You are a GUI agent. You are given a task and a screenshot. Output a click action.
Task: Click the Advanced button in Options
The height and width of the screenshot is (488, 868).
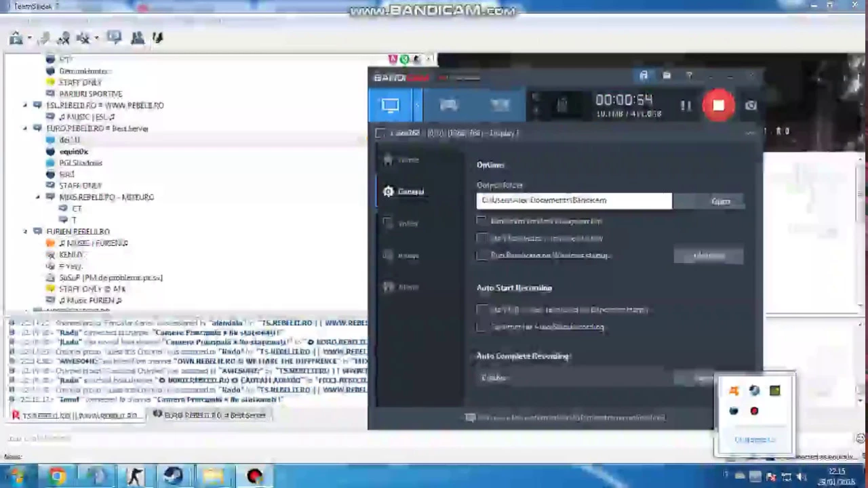click(709, 256)
